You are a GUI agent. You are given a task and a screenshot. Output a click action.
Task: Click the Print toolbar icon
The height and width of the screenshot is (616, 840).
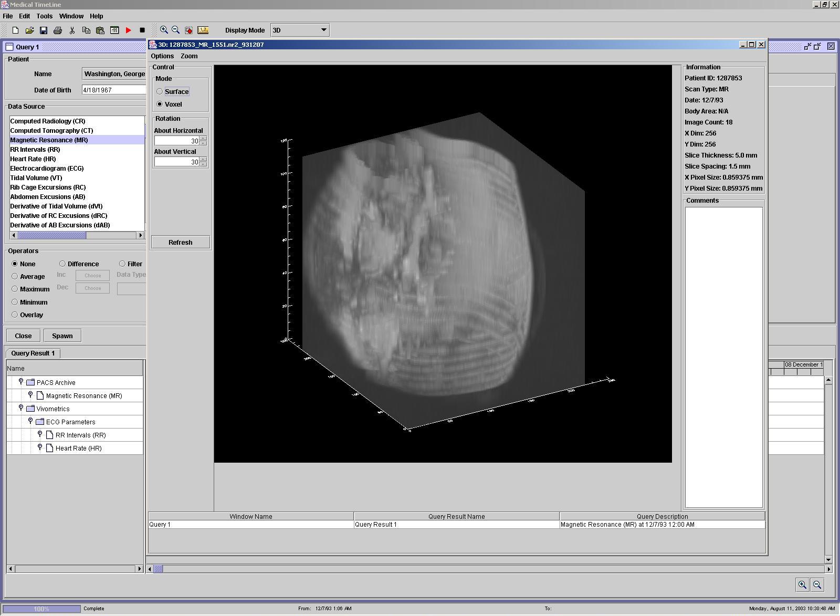(58, 30)
